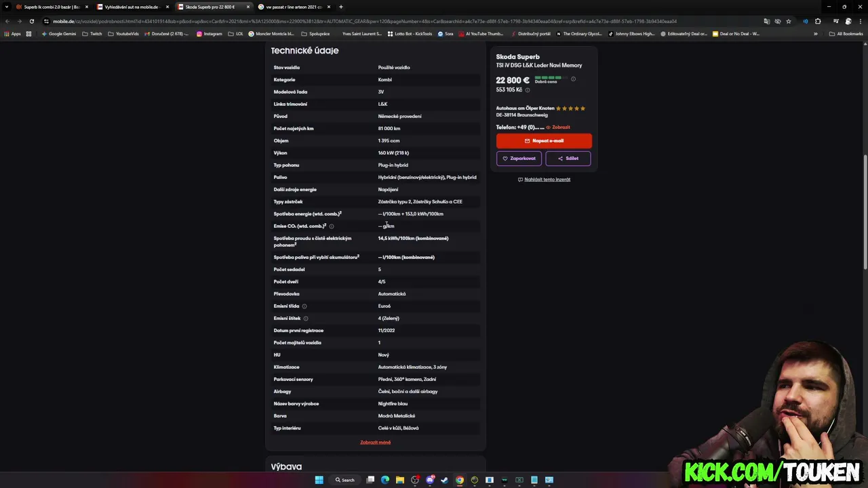Open the Deal or No Deal bookmark
Image resolution: width=868 pixels, height=488 pixels.
(x=736, y=33)
